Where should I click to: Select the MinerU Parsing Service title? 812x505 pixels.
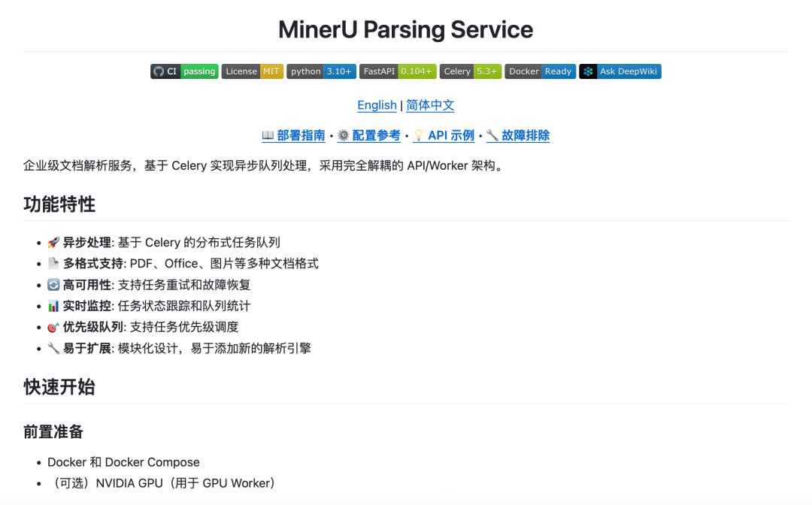click(405, 29)
